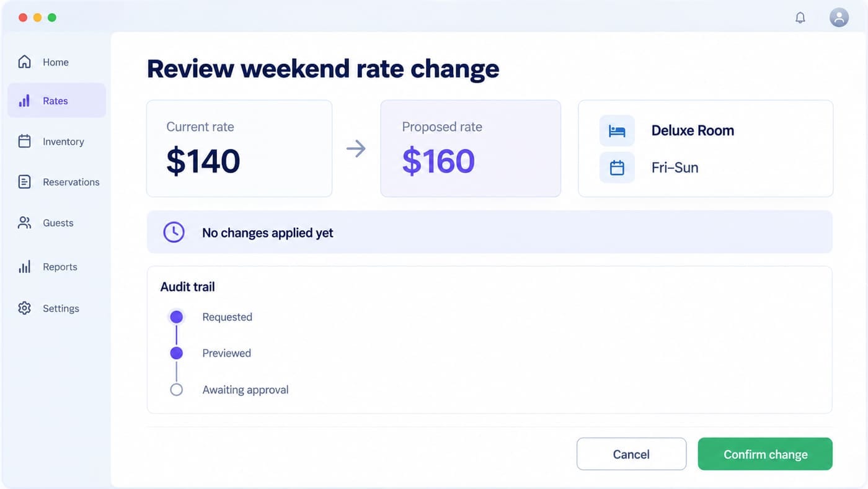Click the Deluxe Room bed icon
This screenshot has width=868, height=489.
click(617, 130)
